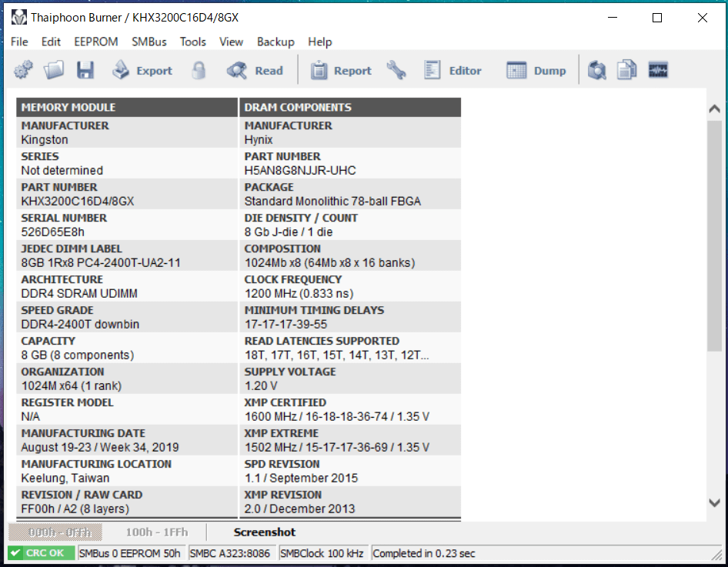Click the vertical scrollbar thumb

tap(715, 235)
